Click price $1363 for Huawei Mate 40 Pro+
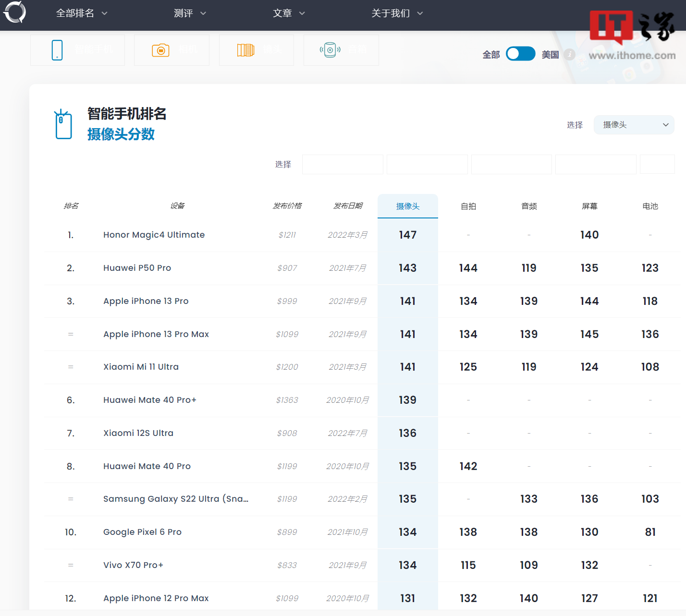This screenshot has width=686, height=616. pos(287,400)
